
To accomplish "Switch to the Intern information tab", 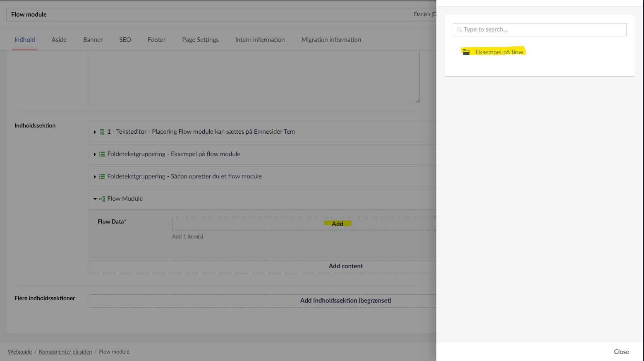I will (x=260, y=39).
